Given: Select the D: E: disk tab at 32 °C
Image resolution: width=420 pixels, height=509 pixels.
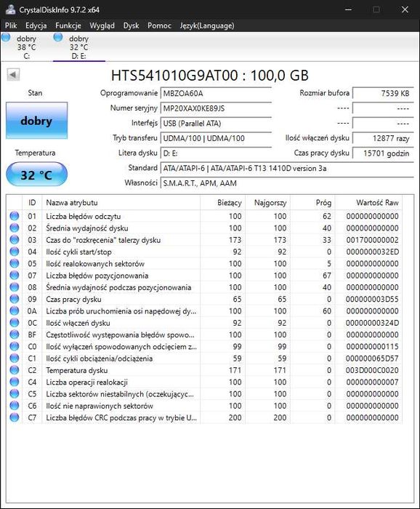Looking at the screenshot, I should pos(78,47).
